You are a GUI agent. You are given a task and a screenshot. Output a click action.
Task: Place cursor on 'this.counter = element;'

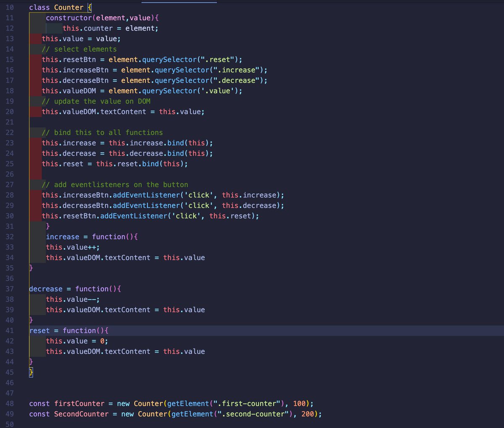pyautogui.click(x=110, y=29)
